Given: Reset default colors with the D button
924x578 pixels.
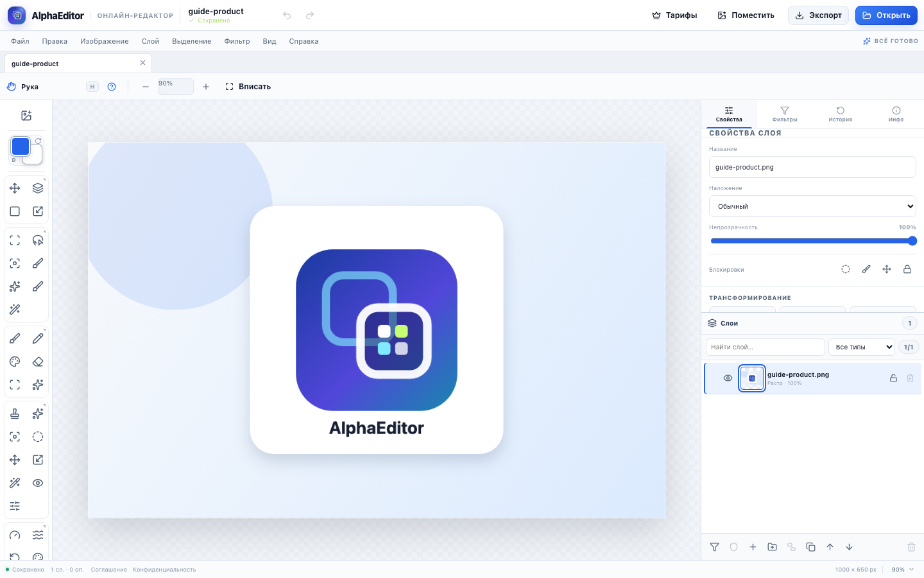Looking at the screenshot, I should pyautogui.click(x=14, y=160).
